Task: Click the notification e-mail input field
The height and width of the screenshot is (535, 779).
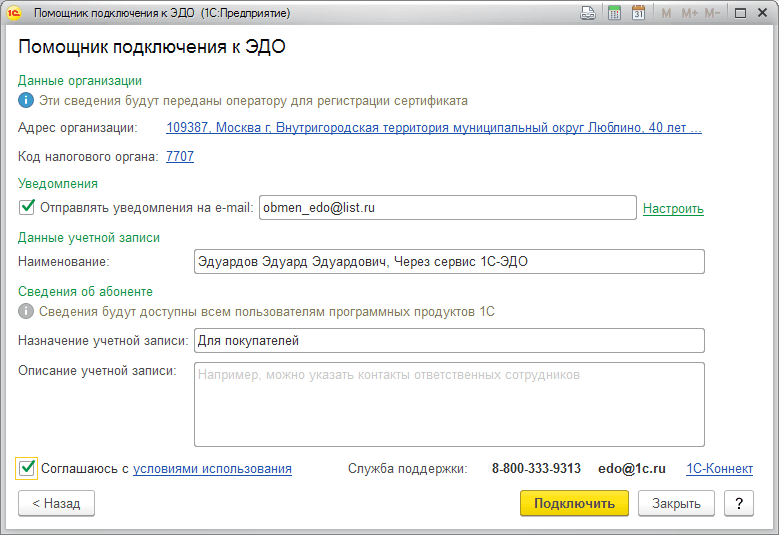Action: coord(447,207)
